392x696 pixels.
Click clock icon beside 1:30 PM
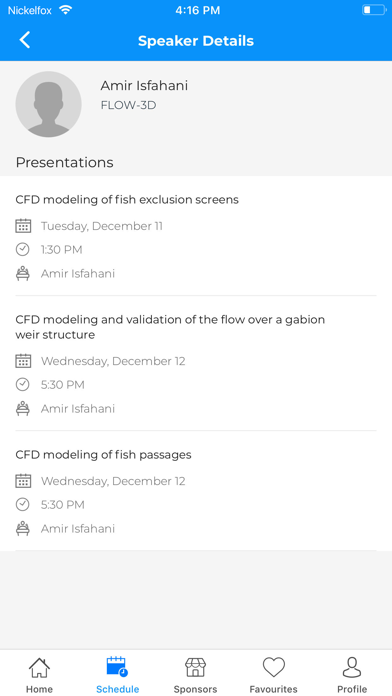click(23, 249)
